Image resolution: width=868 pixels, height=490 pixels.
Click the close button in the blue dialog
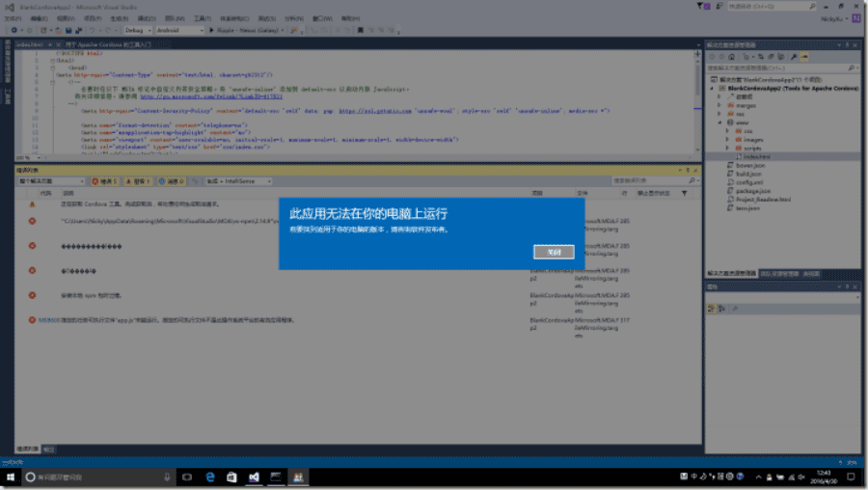(x=554, y=252)
